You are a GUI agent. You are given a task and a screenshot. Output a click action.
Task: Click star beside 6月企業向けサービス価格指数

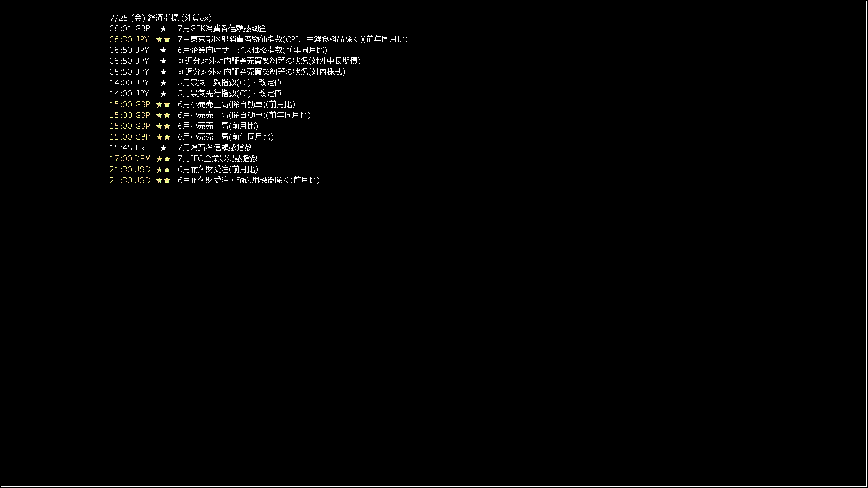[x=163, y=50]
